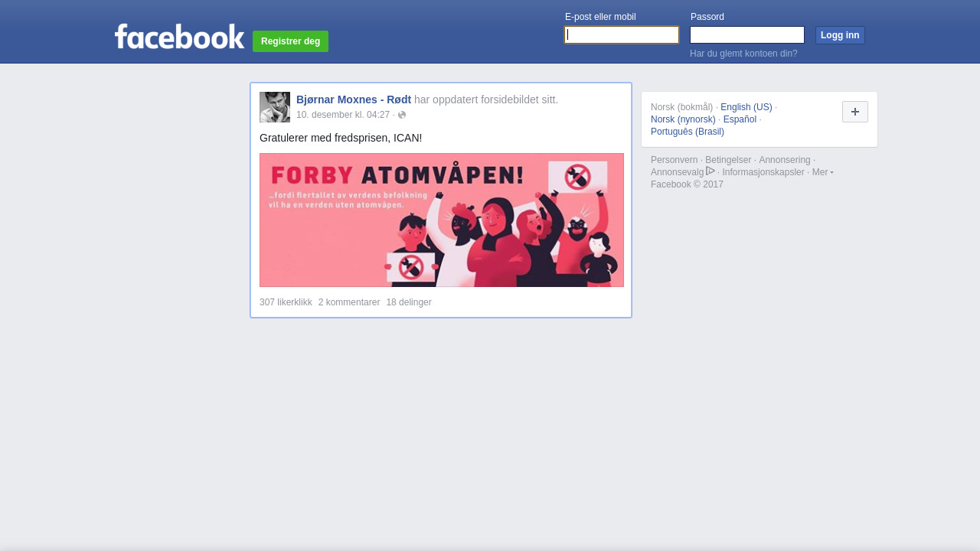Click the Norsk (bokmål) current language text
980x551 pixels.
pos(682,107)
